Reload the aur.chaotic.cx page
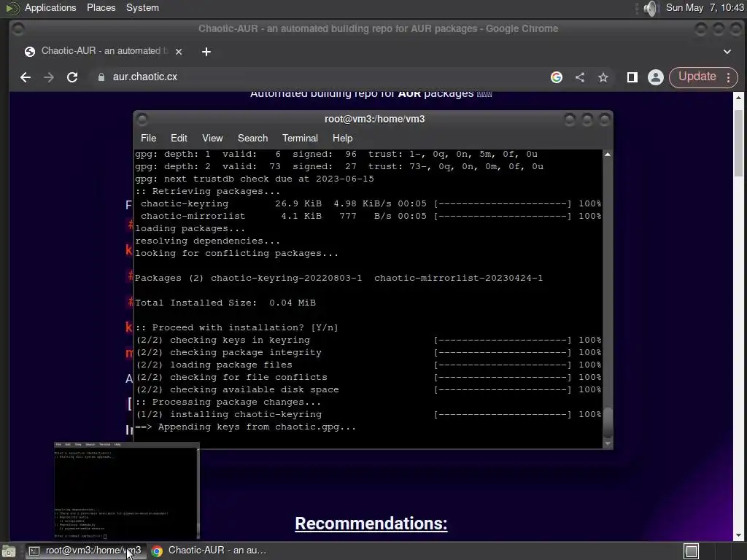The height and width of the screenshot is (560, 747). (x=72, y=77)
